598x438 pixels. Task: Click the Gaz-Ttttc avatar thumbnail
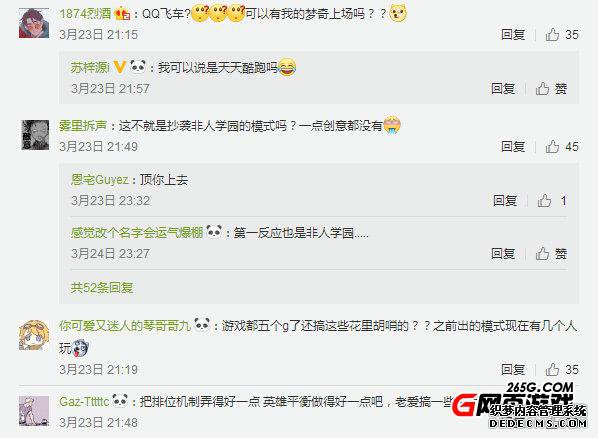point(34,411)
